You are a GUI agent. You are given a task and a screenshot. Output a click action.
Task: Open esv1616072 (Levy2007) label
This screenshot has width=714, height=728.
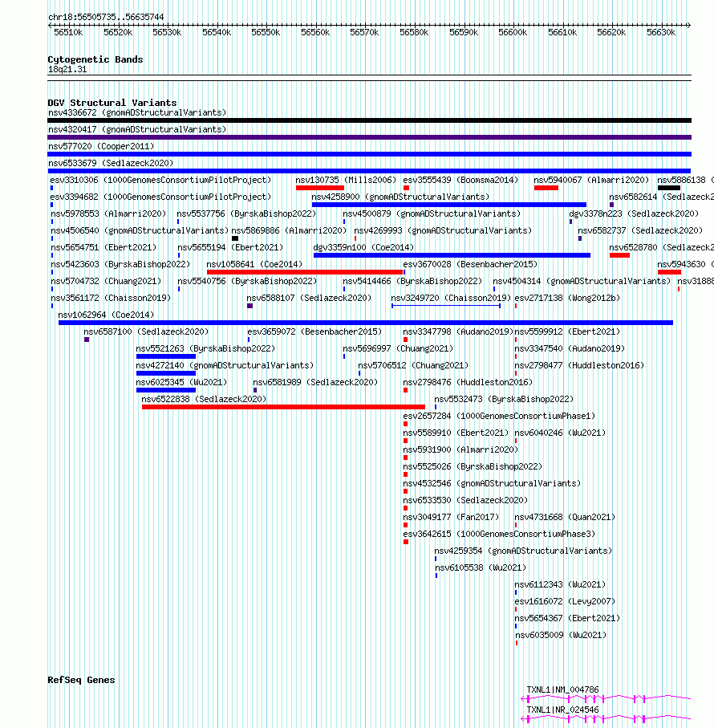coord(565,601)
